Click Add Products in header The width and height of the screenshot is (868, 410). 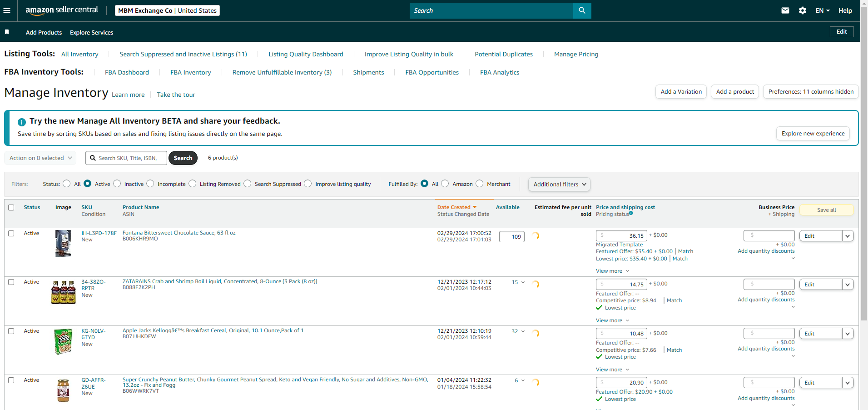[x=44, y=32]
